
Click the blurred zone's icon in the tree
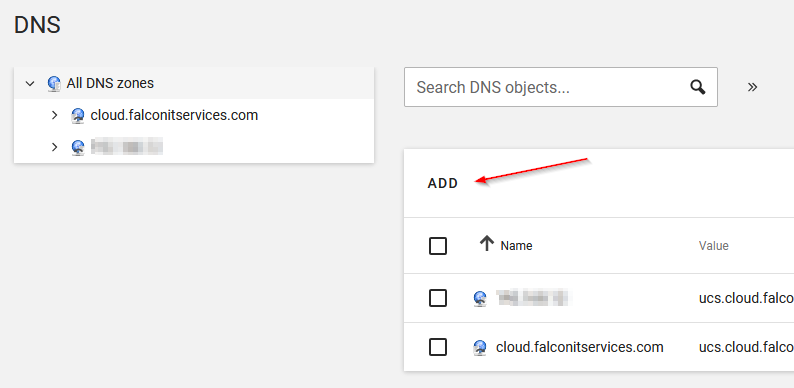[78, 147]
